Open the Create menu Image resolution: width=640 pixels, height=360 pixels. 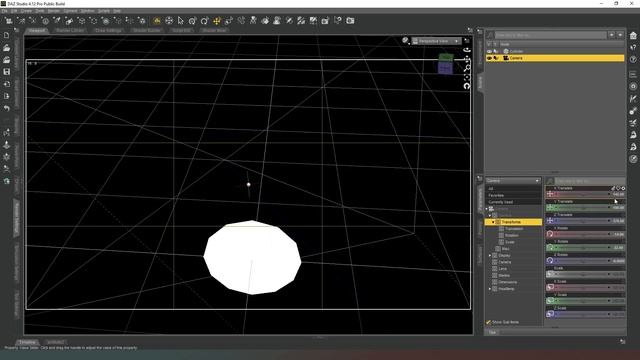(x=26, y=11)
